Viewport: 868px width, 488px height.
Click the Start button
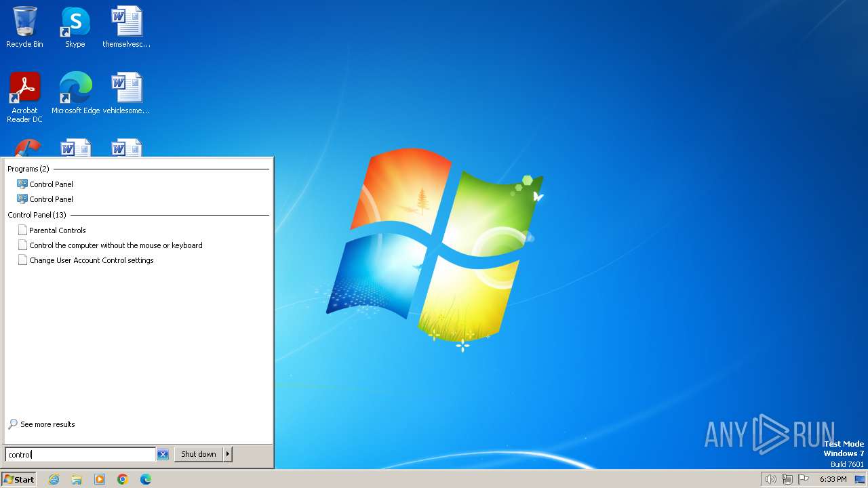tap(19, 479)
